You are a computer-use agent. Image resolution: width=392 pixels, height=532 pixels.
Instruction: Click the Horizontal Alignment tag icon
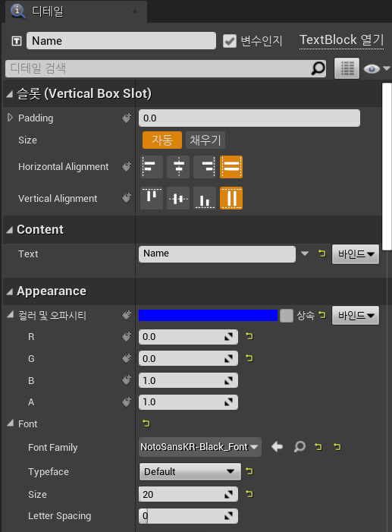click(127, 167)
